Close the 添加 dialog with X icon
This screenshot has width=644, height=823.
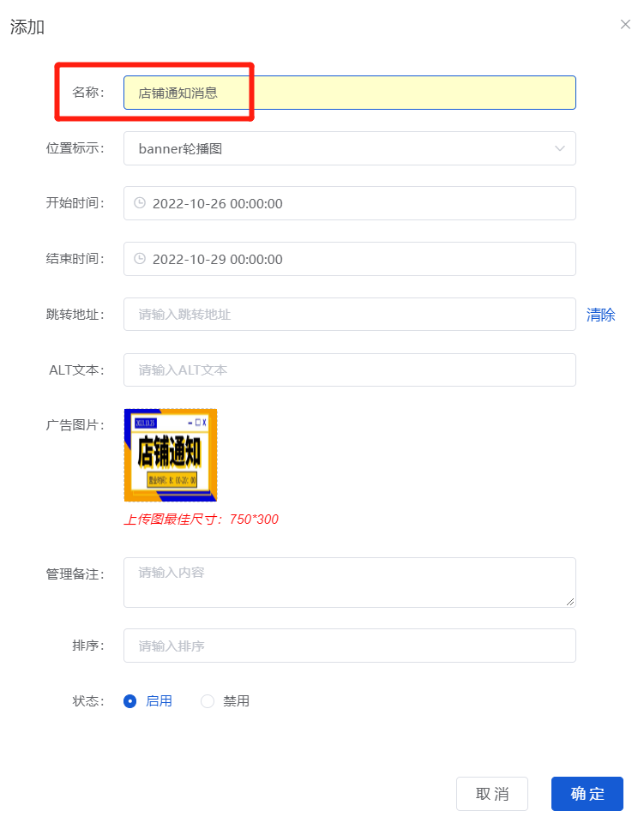(625, 24)
